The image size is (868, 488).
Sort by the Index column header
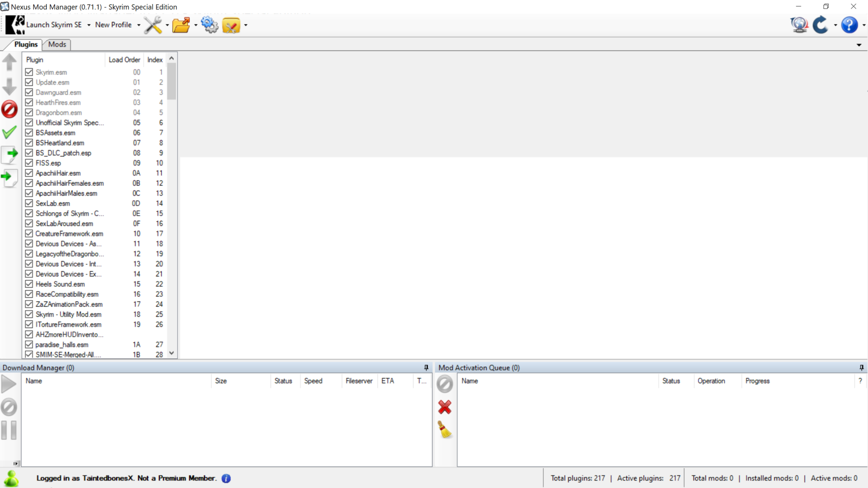[x=155, y=60]
